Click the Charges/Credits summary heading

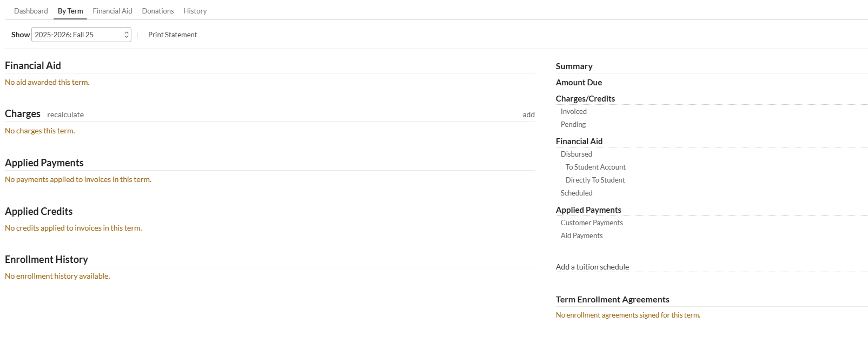585,99
